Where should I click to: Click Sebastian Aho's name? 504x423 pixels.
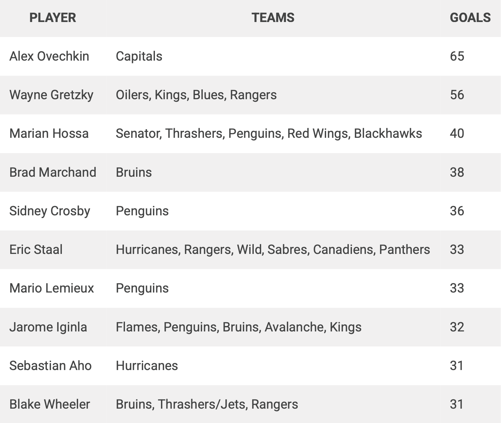click(50, 366)
